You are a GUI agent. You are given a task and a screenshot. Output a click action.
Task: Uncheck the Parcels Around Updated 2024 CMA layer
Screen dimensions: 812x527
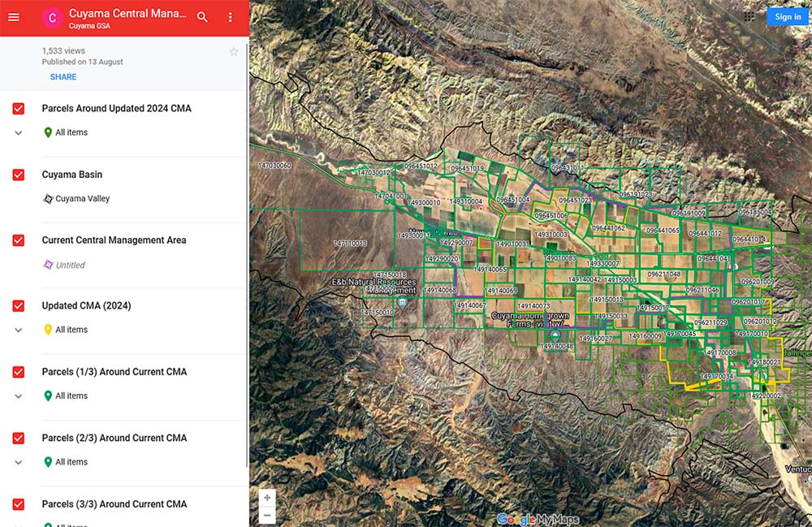click(17, 108)
